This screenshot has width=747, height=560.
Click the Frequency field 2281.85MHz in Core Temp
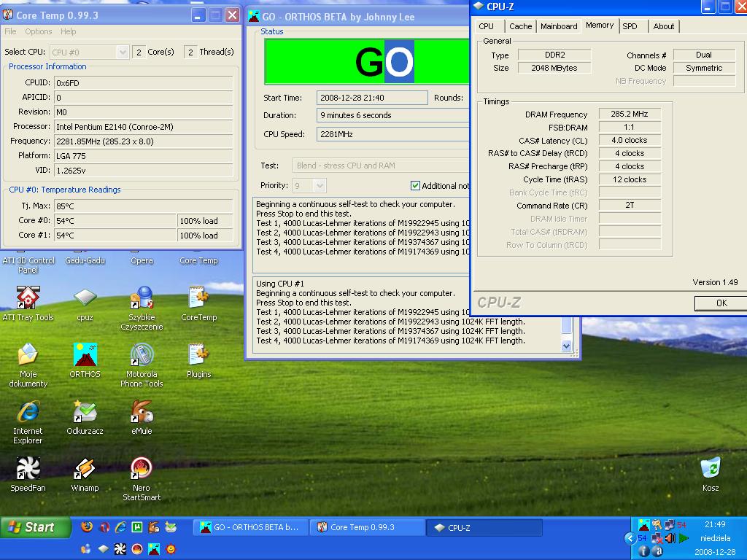coord(144,141)
